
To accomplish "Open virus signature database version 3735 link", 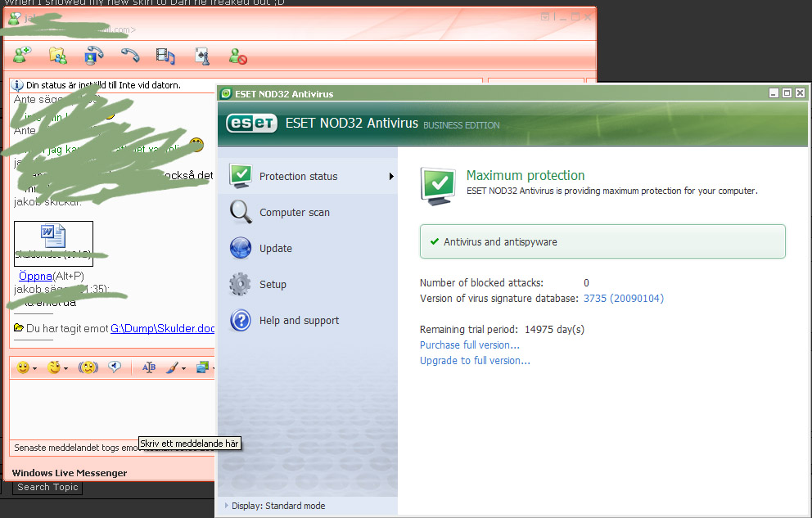I will pos(623,299).
